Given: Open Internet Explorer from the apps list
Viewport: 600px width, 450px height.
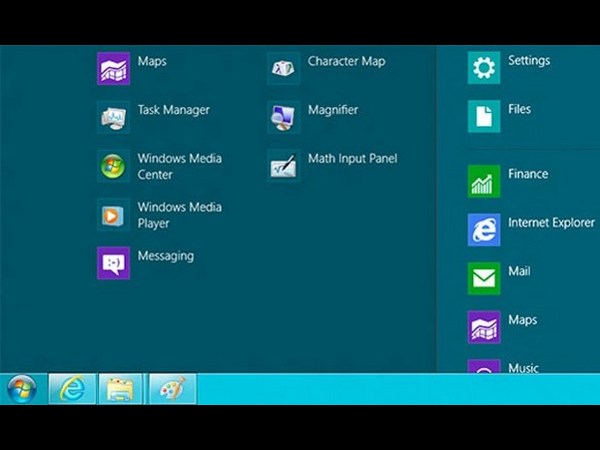Looking at the screenshot, I should pyautogui.click(x=484, y=229).
